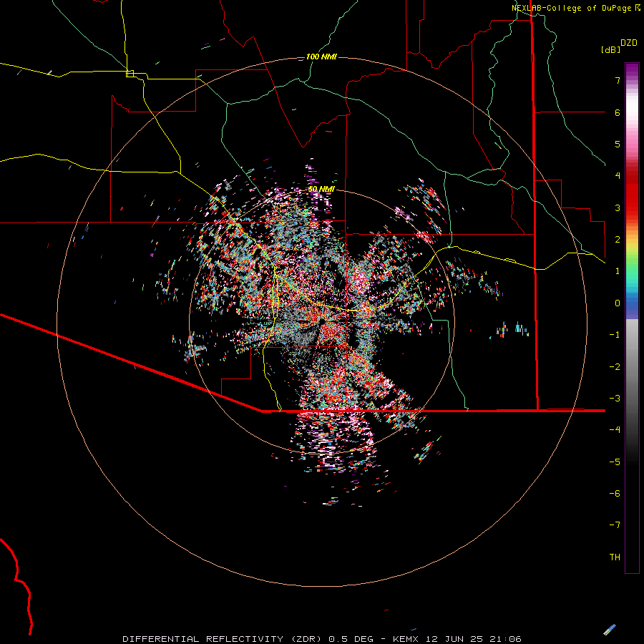Click the 50 NMI range ring label
This screenshot has width=644, height=644.
(321, 189)
